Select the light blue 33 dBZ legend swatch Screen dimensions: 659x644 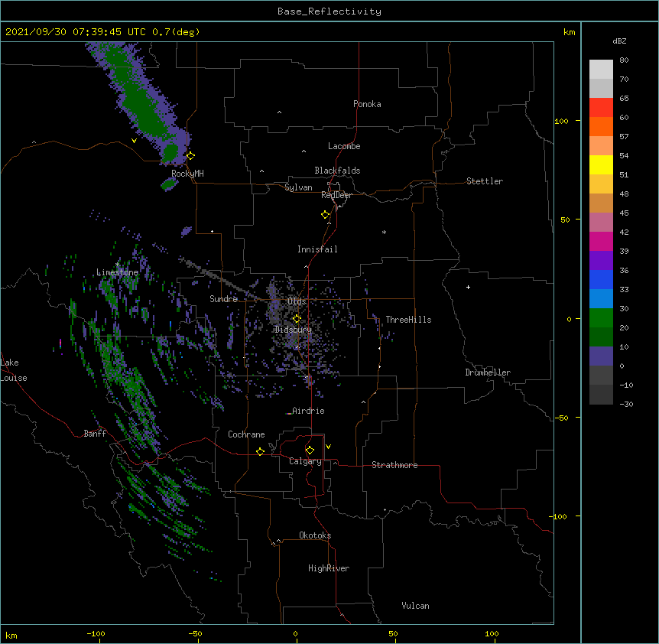click(601, 299)
